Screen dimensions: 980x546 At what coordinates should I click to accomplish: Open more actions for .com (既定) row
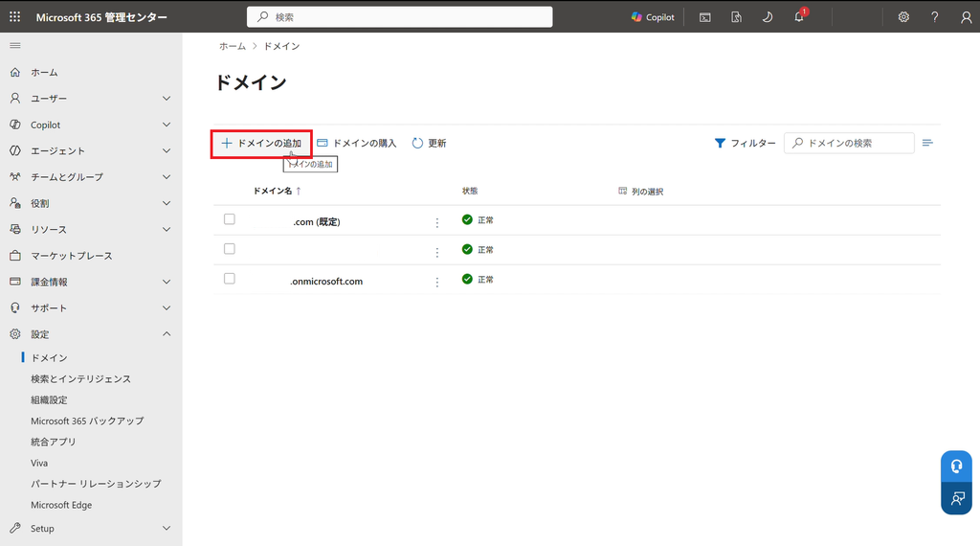click(436, 222)
